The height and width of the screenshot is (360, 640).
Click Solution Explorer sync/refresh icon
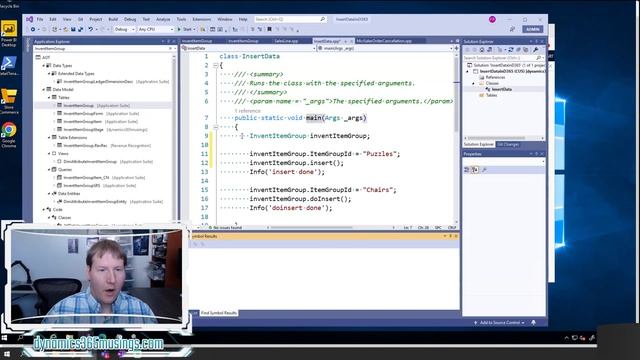(511, 50)
